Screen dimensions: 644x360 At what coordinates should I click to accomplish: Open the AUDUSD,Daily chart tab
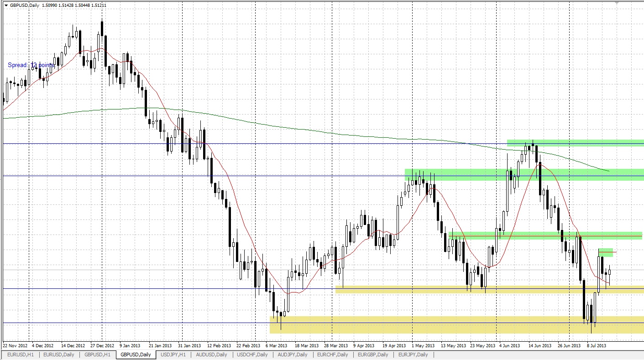click(x=211, y=355)
